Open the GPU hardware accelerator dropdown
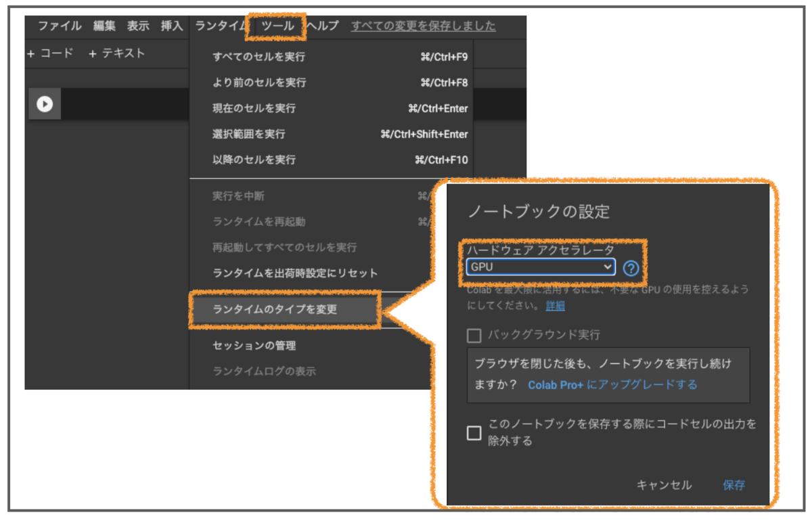 [x=541, y=267]
